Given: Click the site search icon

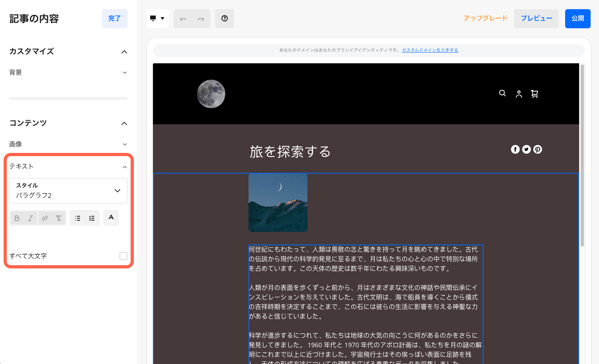Looking at the screenshot, I should 503,94.
